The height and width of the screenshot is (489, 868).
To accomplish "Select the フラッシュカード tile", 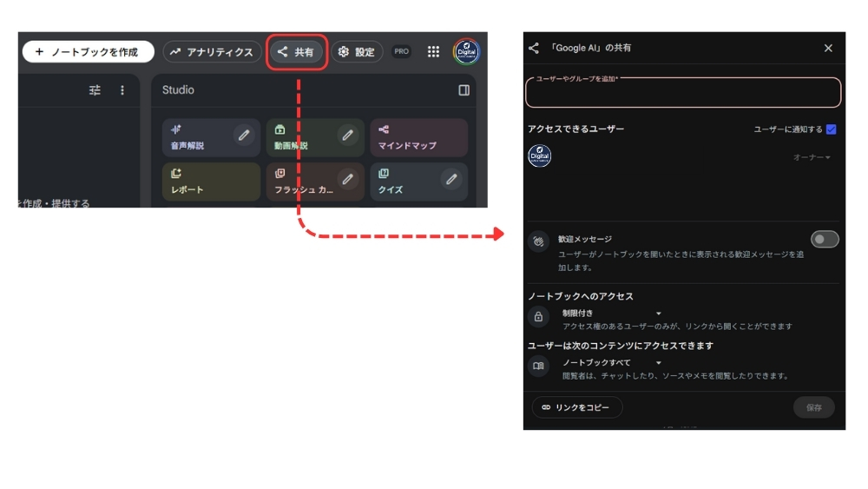I will [x=315, y=182].
